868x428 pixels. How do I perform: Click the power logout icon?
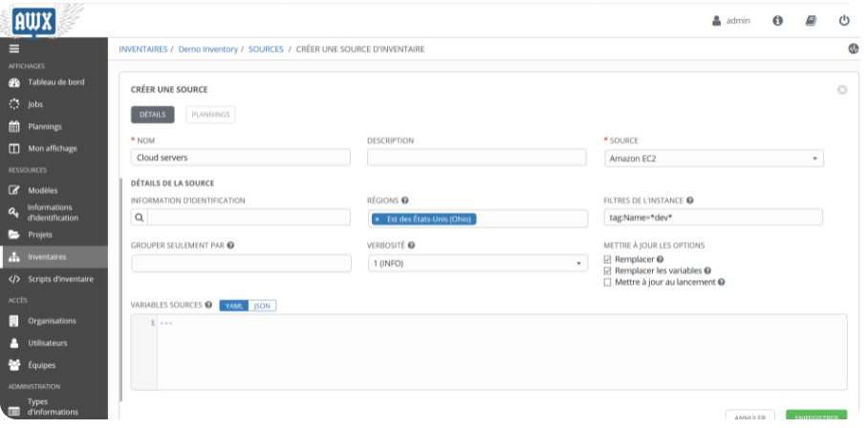[x=844, y=21]
